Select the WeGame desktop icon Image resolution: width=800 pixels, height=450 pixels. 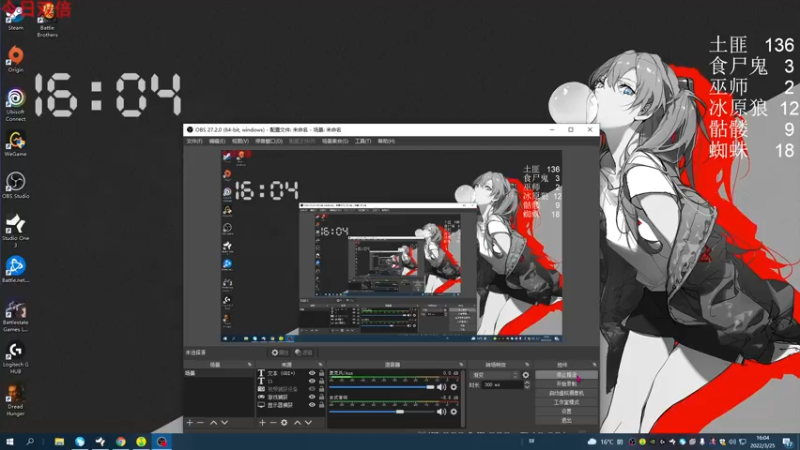(x=15, y=144)
